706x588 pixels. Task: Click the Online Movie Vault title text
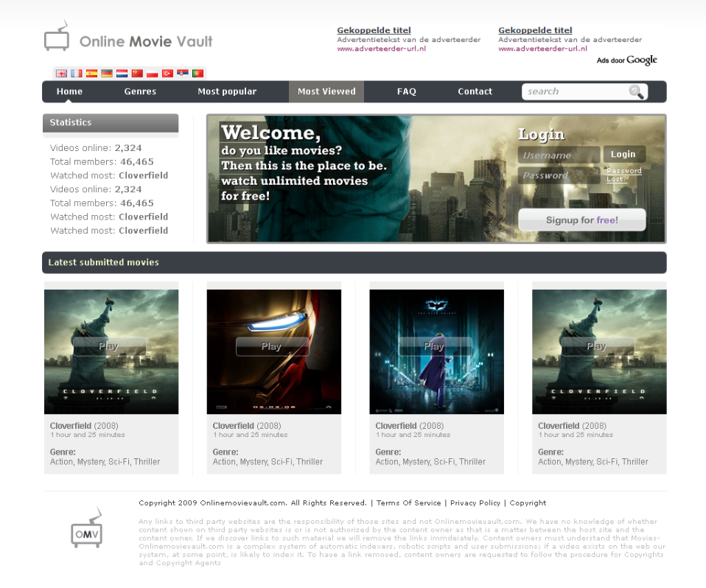click(146, 41)
